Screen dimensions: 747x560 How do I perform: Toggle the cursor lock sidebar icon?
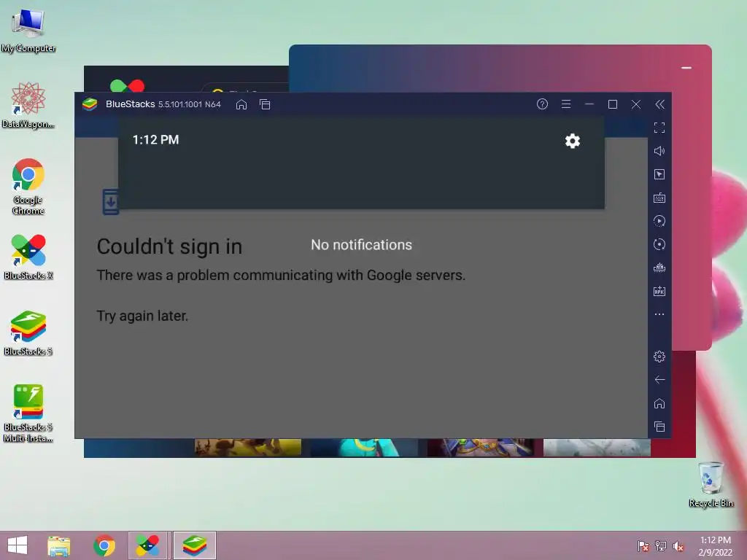point(659,174)
